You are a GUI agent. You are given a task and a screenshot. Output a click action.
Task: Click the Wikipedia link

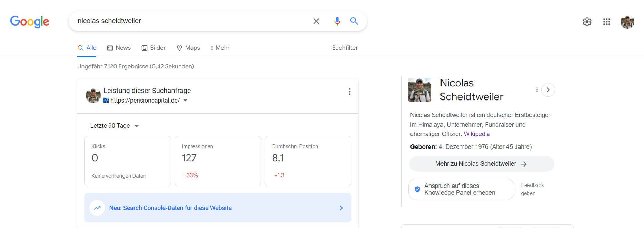[x=477, y=134]
